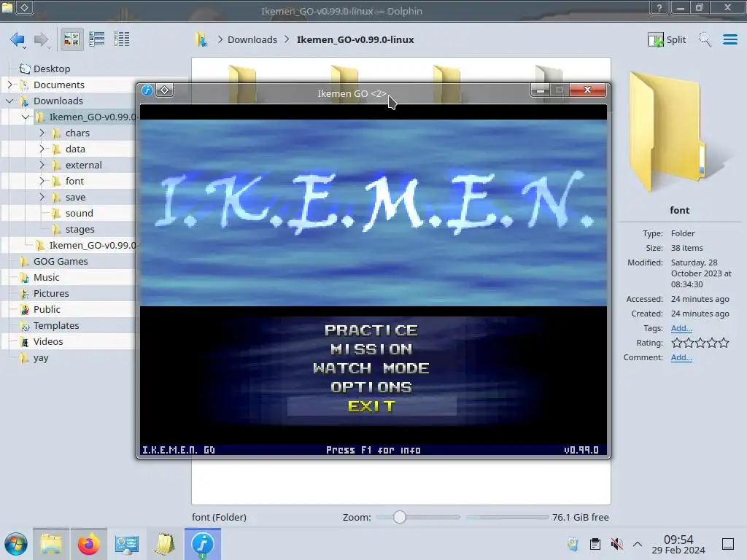Open GOG Games folder in tree
The width and height of the screenshot is (747, 560).
click(61, 262)
